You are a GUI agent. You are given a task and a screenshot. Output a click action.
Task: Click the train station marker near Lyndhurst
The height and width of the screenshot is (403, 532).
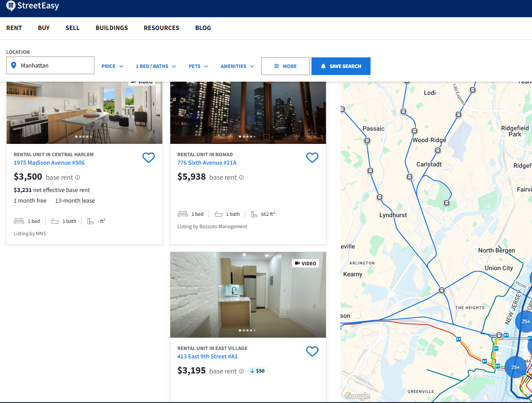pyautogui.click(x=379, y=197)
